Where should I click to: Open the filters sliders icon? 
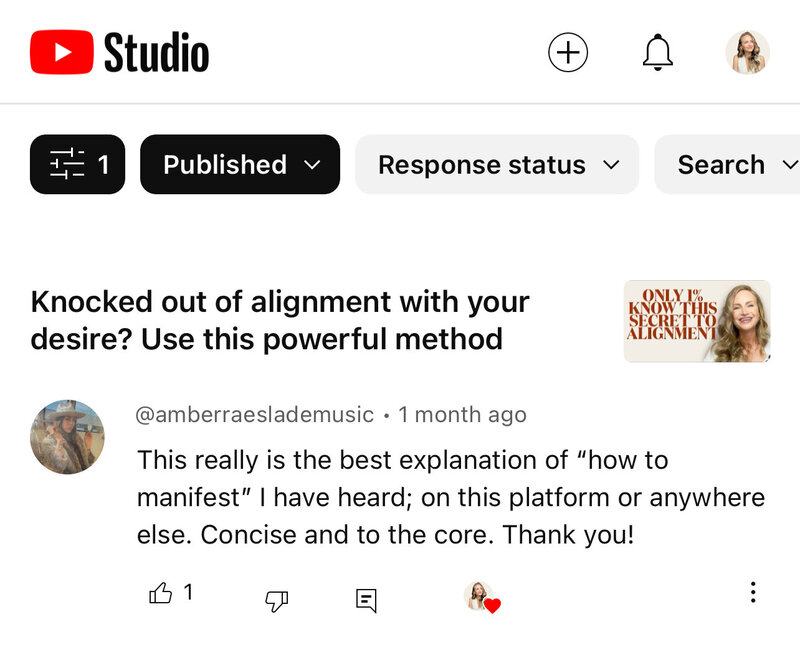(77, 164)
